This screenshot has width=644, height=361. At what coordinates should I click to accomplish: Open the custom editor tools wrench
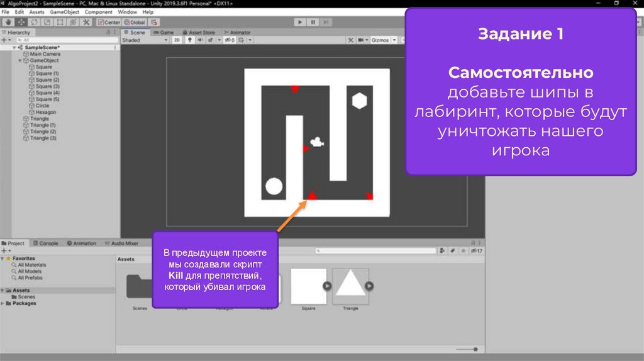tap(86, 22)
